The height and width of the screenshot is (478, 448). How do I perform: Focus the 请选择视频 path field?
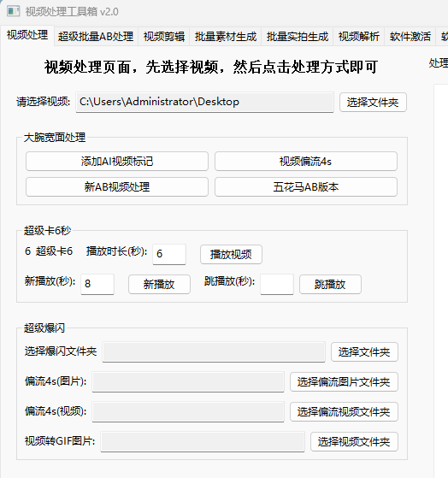(x=205, y=102)
